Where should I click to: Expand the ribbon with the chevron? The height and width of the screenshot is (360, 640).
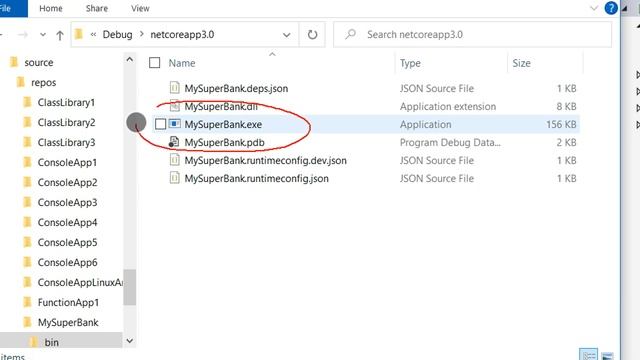tap(594, 8)
